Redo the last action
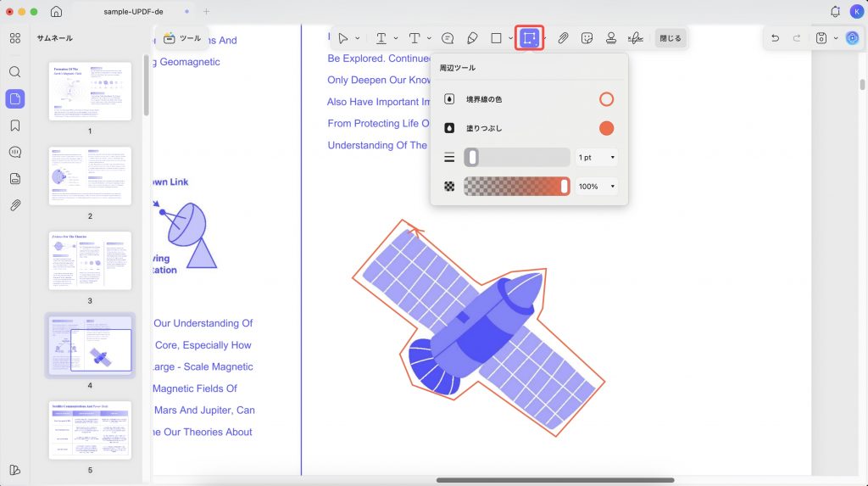Screen dimensions: 868x486 tap(797, 38)
